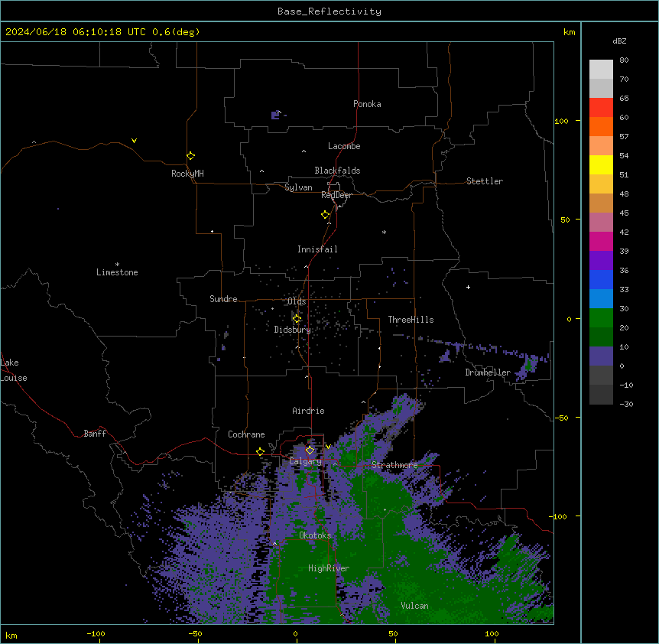Click the Cochrane city label
The height and width of the screenshot is (644, 659).
click(246, 434)
